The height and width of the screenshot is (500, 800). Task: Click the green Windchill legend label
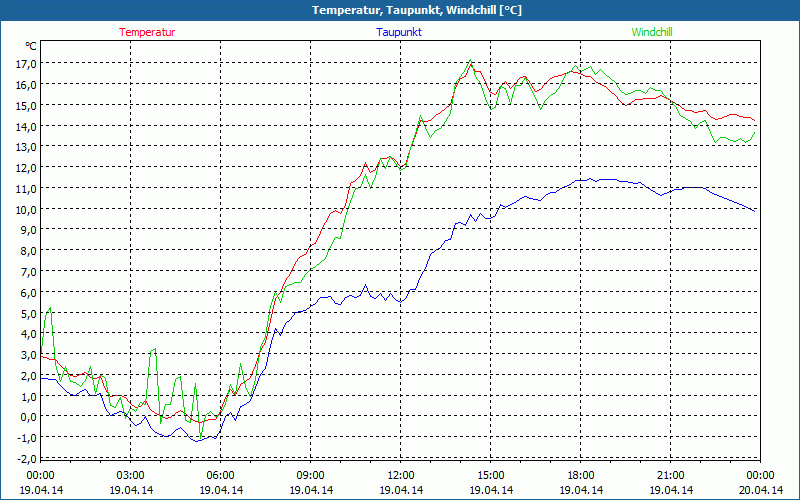click(x=652, y=32)
